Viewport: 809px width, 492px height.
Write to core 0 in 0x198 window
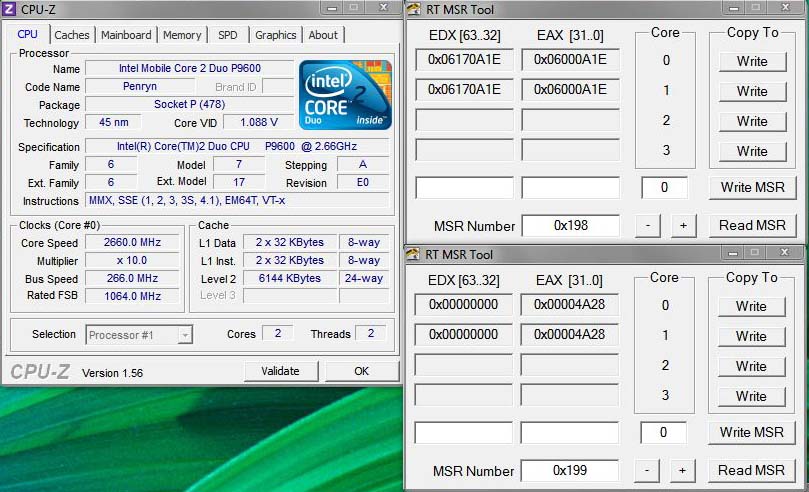[752, 61]
